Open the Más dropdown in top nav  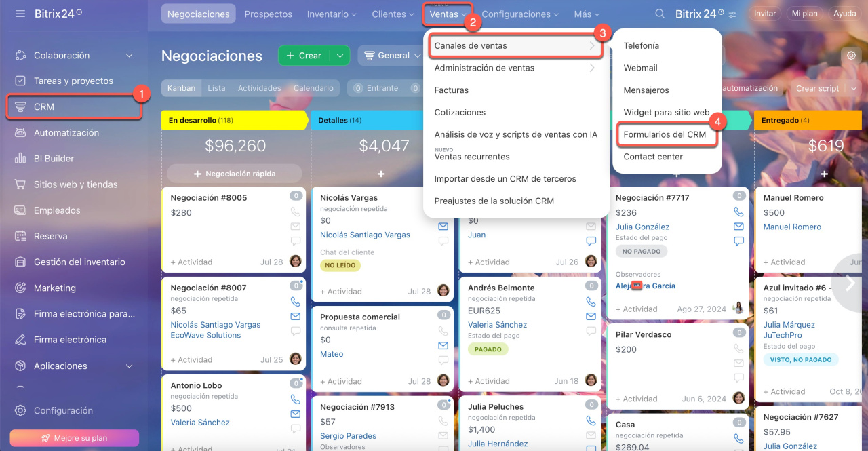point(587,14)
